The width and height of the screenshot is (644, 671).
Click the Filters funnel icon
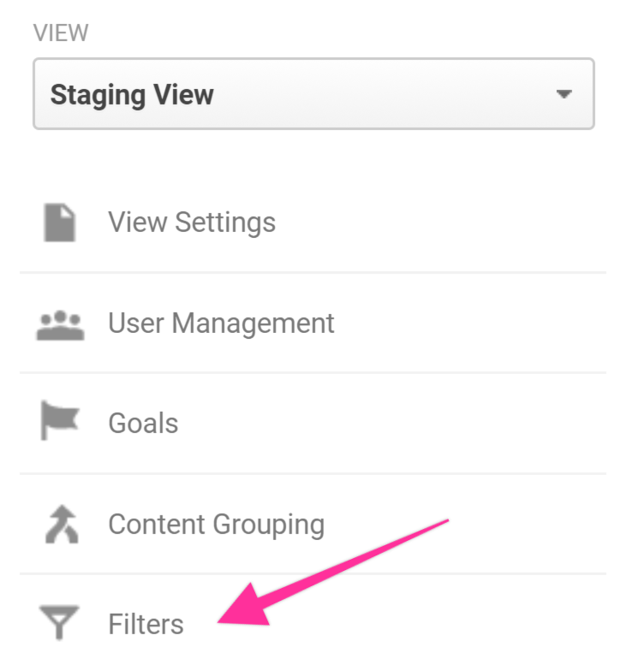click(x=60, y=624)
